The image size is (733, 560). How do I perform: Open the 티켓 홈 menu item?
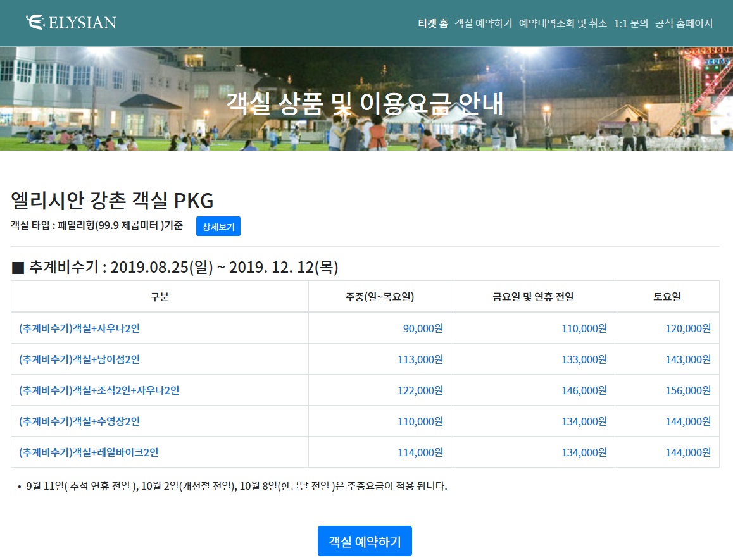pos(433,23)
